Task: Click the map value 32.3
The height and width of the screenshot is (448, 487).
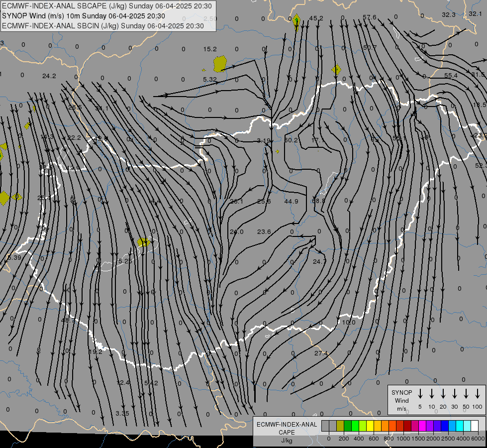Action: tap(449, 14)
